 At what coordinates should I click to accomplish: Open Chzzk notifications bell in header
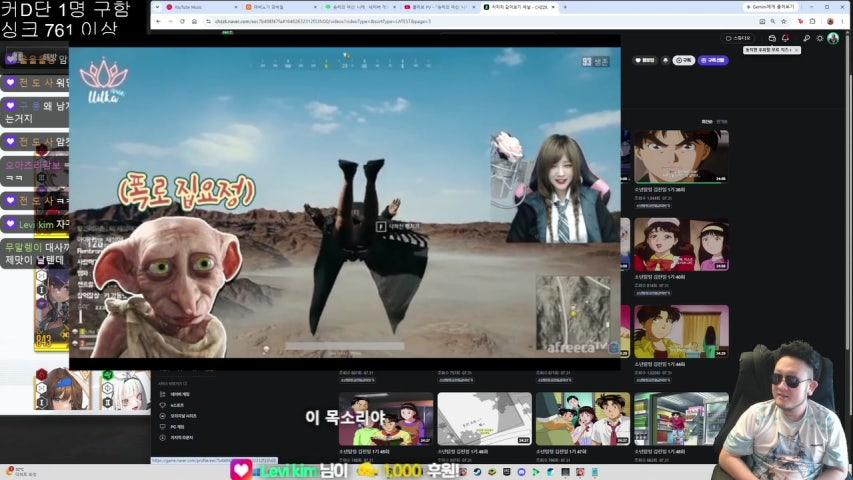pos(785,38)
